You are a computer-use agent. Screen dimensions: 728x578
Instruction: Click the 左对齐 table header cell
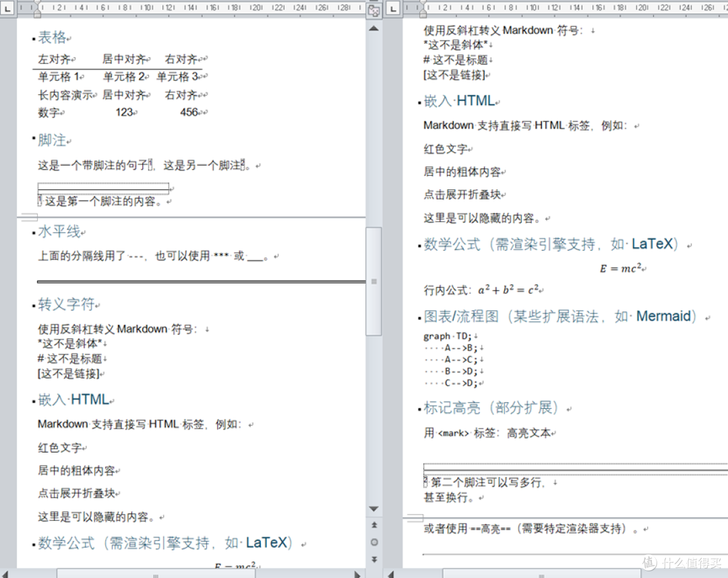point(55,59)
